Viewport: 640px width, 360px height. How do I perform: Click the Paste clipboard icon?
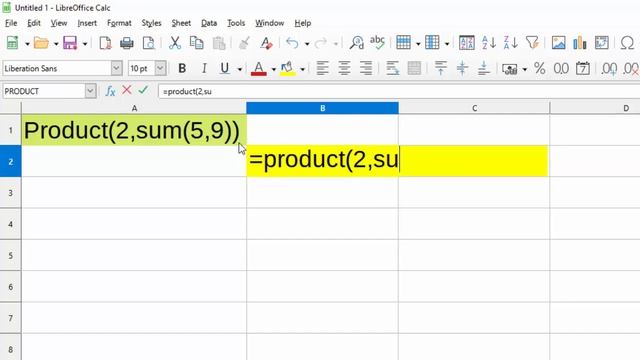(x=219, y=43)
